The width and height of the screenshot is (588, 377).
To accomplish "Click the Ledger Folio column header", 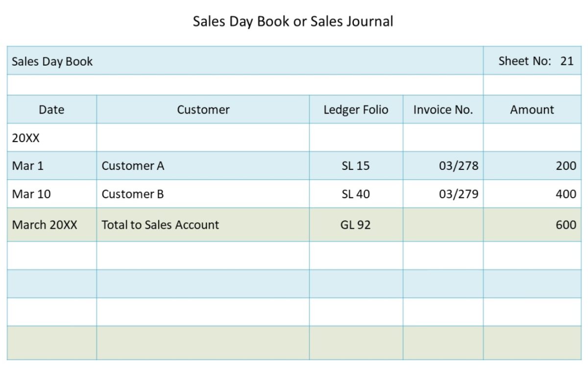I will click(x=356, y=109).
